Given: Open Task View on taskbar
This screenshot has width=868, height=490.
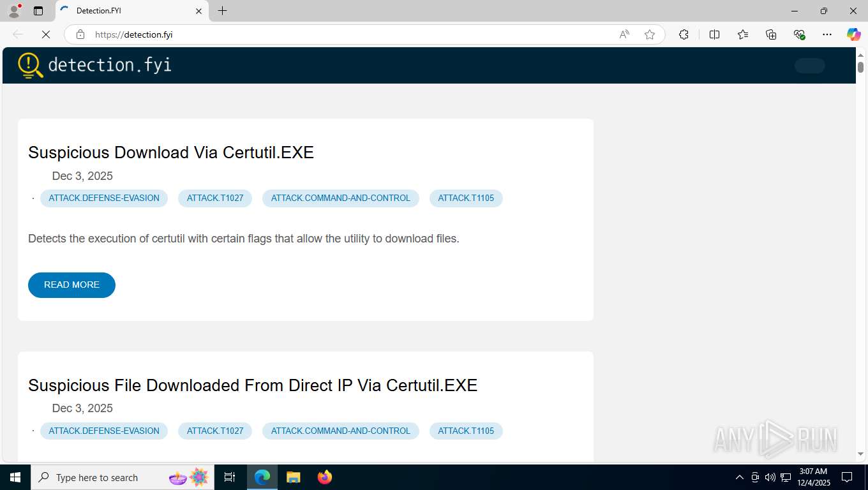Looking at the screenshot, I should [x=230, y=477].
